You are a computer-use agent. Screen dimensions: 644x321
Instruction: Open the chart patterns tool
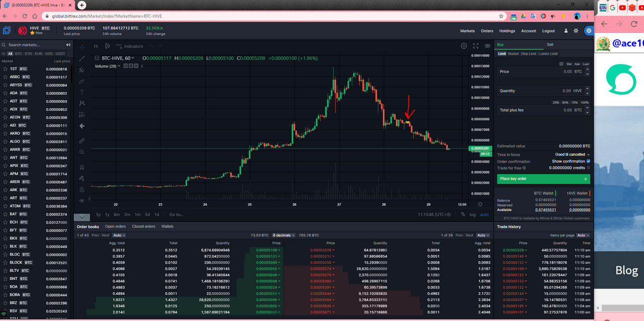coord(82,103)
